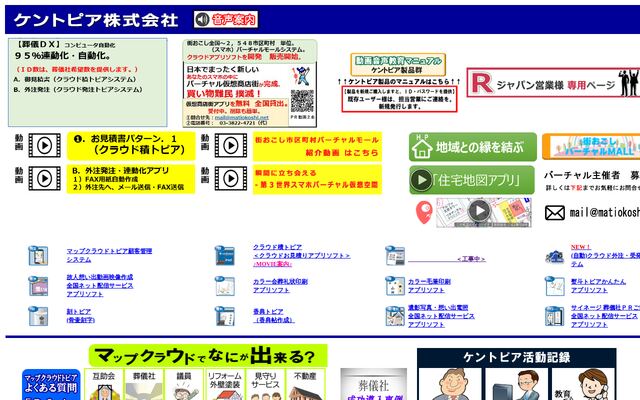Click the QR code image
This screenshot has height=400, width=640.
coord(302,101)
